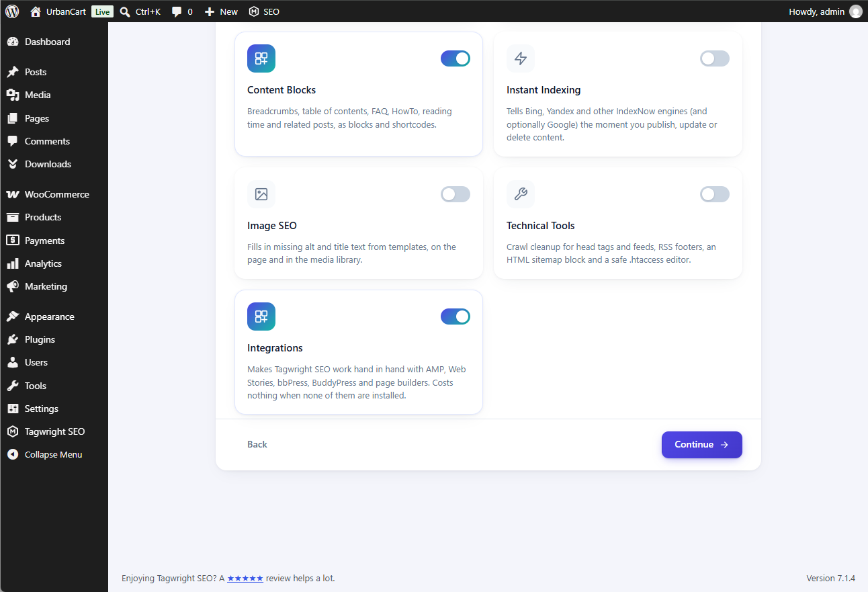Open Downloads in sidebar
The height and width of the screenshot is (592, 868).
tap(54, 164)
